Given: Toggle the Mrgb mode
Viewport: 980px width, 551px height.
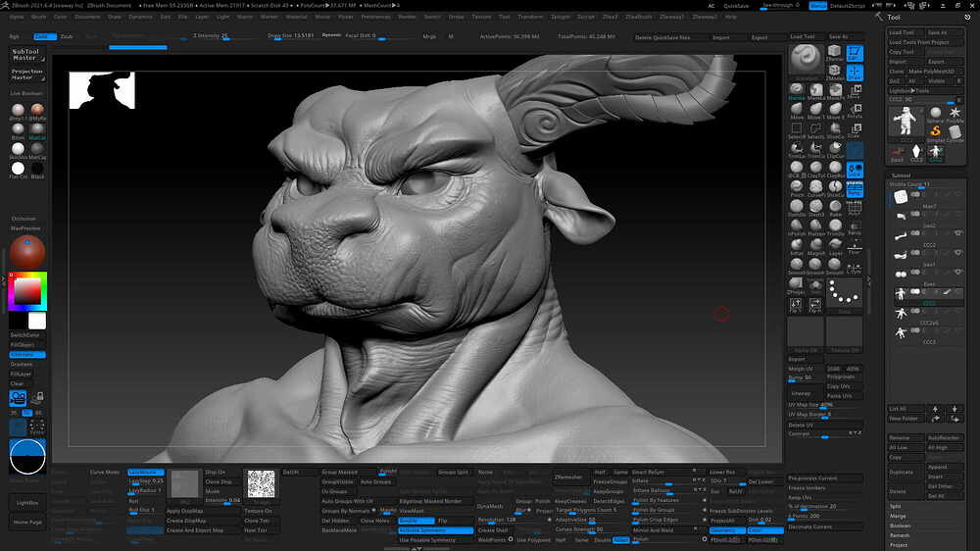Looking at the screenshot, I should 429,37.
